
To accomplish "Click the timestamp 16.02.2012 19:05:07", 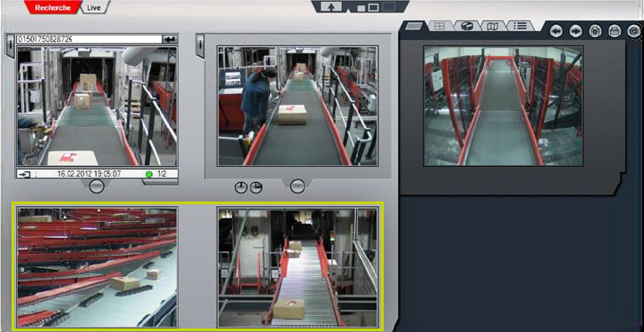I will (89, 174).
